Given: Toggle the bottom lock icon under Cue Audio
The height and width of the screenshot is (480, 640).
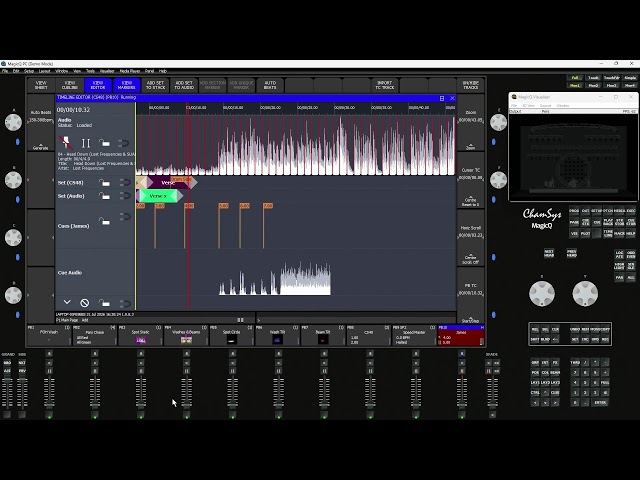Looking at the screenshot, I should tap(104, 303).
